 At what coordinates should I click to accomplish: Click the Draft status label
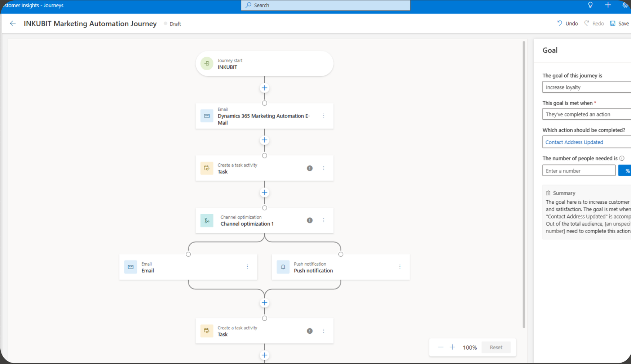(175, 24)
